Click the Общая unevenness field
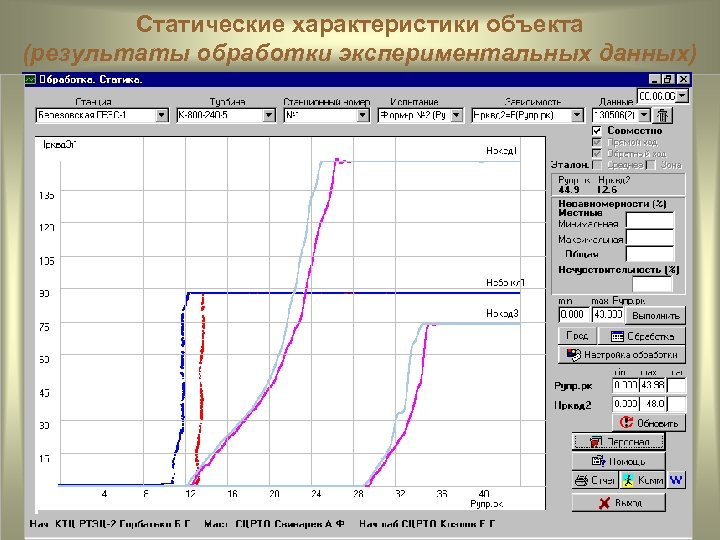The image size is (720, 540). point(650,254)
